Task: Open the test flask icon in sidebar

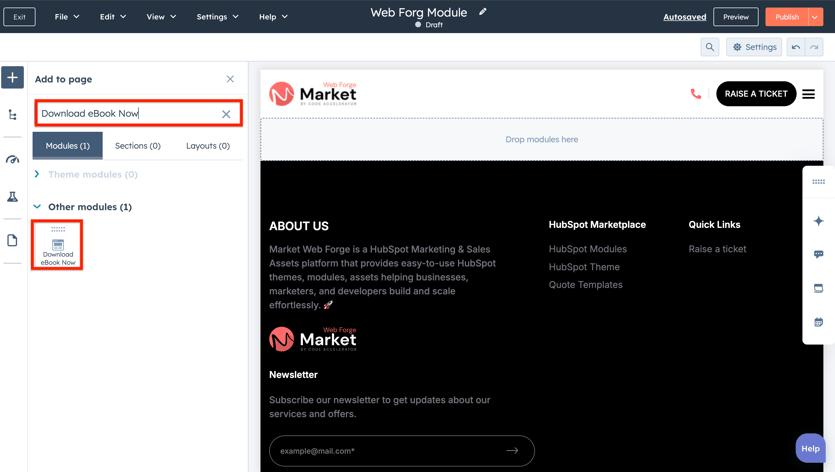Action: pyautogui.click(x=13, y=197)
